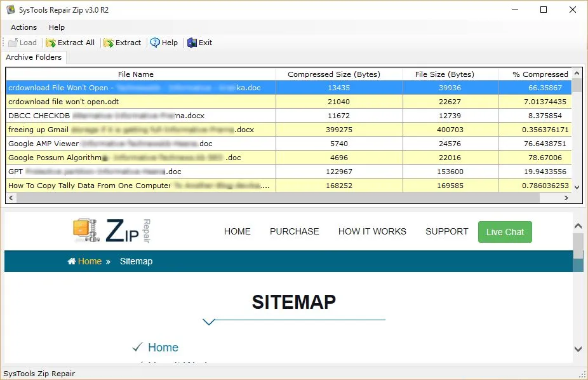The image size is (588, 380).
Task: Click the Zip Repair logo image
Action: click(x=112, y=231)
